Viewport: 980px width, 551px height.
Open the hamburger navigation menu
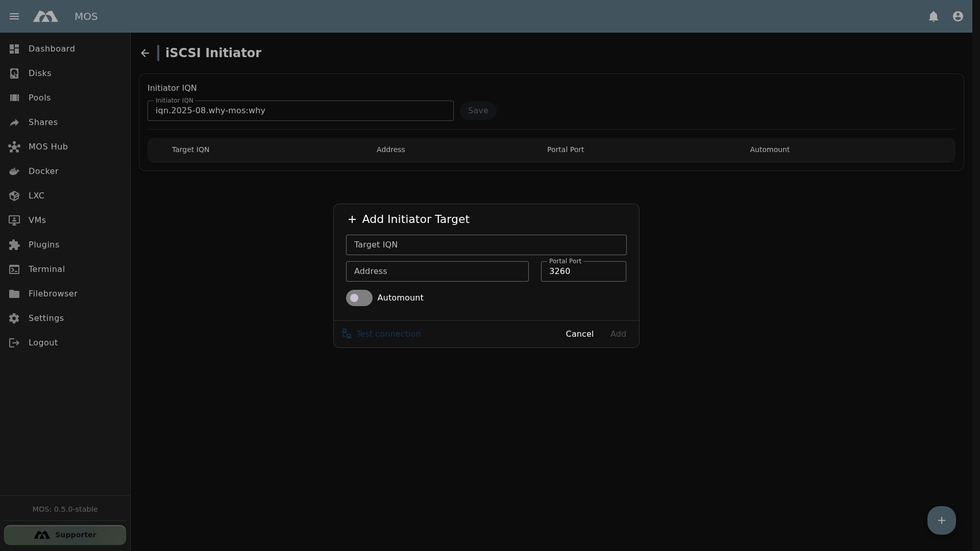(14, 16)
